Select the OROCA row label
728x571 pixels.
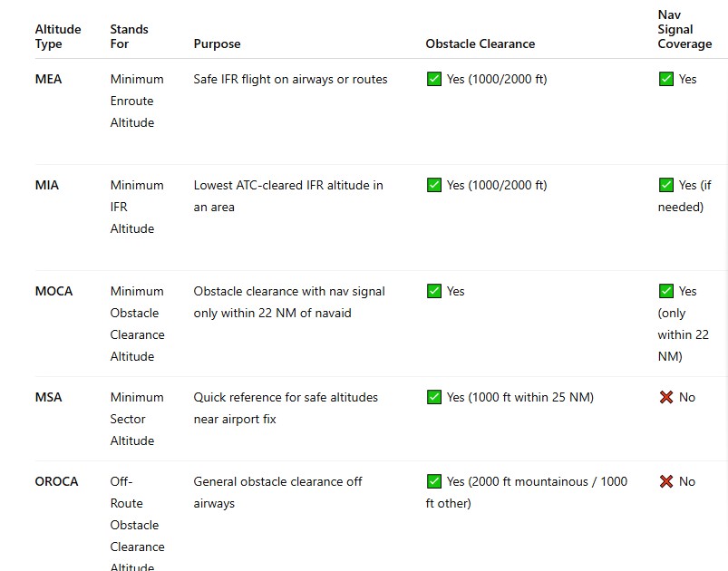[56, 481]
